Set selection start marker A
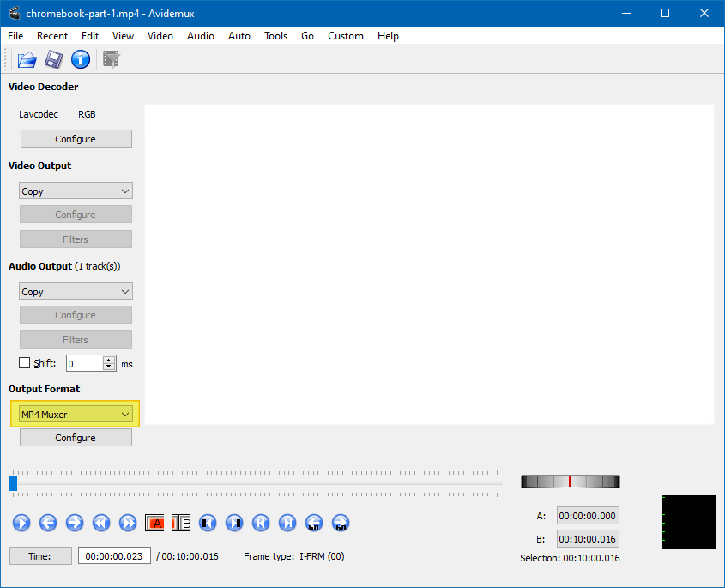 pos(154,524)
